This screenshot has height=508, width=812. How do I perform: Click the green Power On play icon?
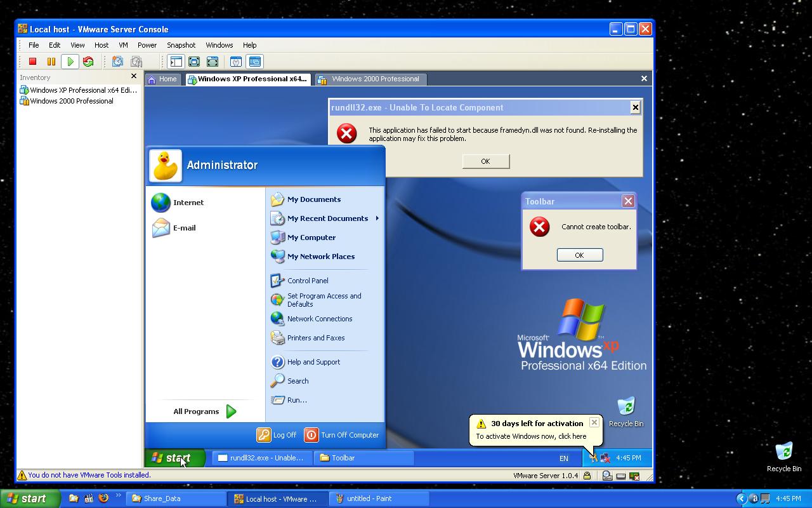(x=70, y=62)
